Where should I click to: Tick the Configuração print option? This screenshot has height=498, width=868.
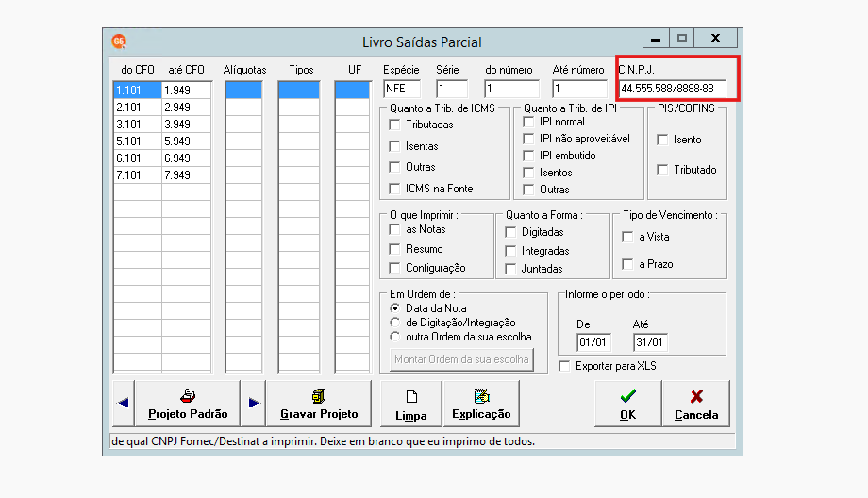point(394,268)
